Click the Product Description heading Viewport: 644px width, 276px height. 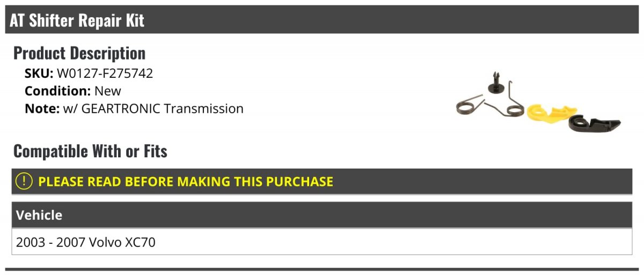click(79, 53)
